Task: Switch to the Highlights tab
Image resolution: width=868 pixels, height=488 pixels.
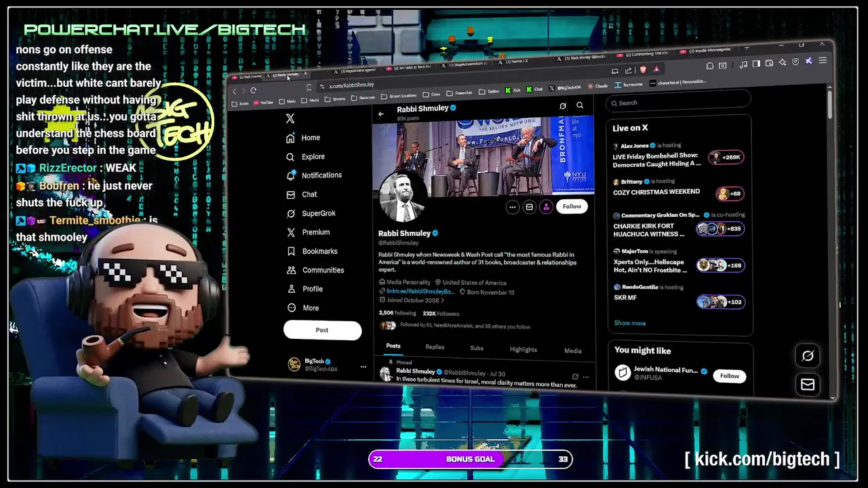Action: point(523,350)
